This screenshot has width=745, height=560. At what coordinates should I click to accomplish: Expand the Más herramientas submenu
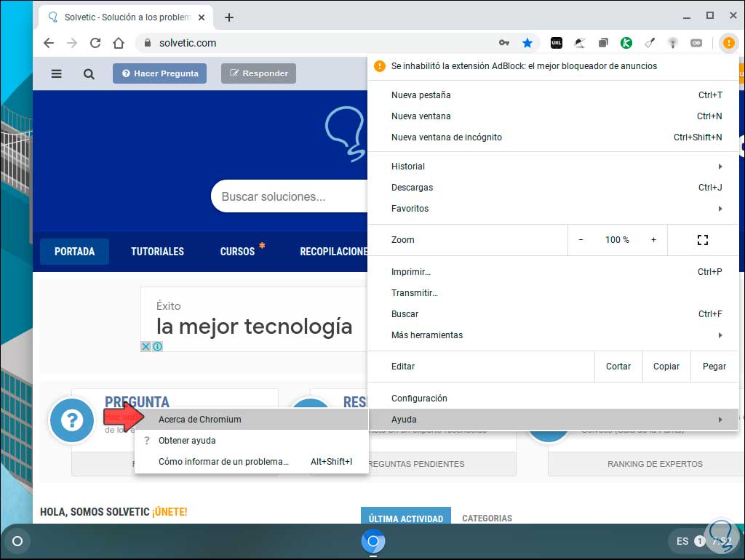click(x=553, y=335)
